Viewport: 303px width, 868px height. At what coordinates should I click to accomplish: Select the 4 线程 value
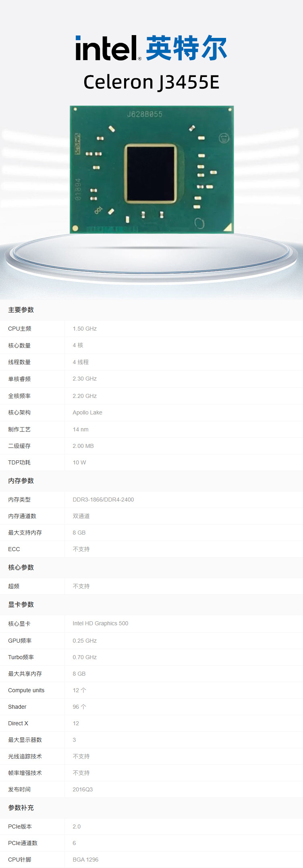coord(81,362)
